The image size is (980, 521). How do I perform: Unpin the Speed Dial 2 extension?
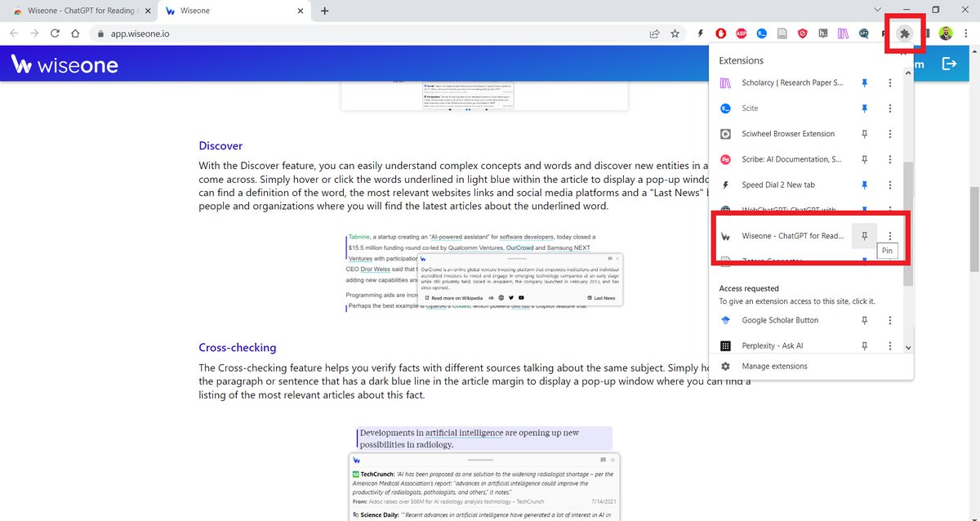tap(864, 185)
